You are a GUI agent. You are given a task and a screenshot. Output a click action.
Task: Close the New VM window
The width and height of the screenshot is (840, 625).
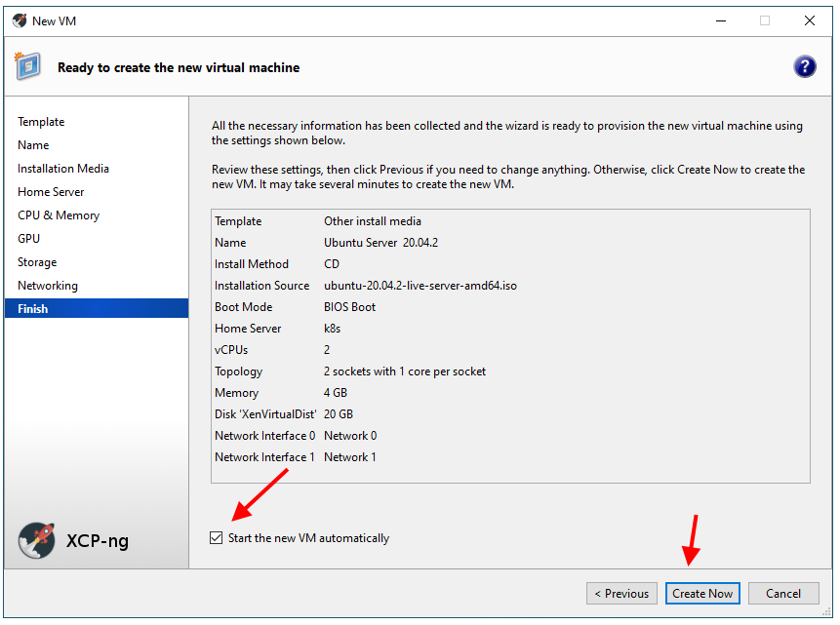(810, 20)
